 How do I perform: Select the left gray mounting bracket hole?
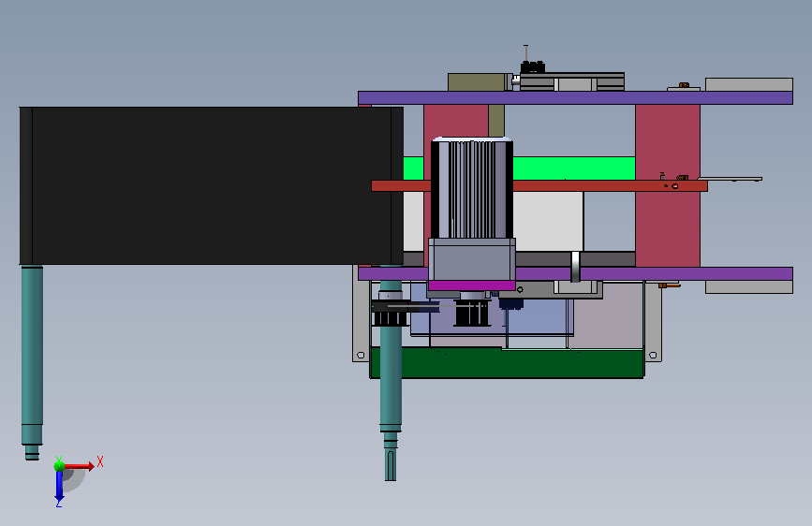361,355
